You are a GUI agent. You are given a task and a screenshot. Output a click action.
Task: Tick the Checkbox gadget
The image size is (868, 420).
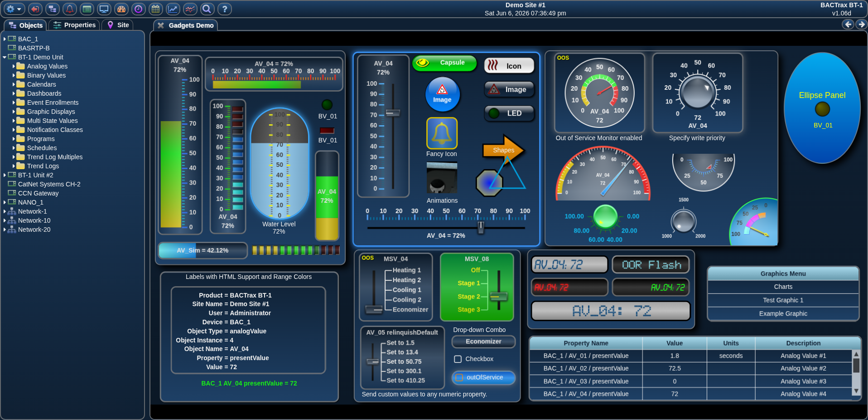pyautogui.click(x=458, y=359)
